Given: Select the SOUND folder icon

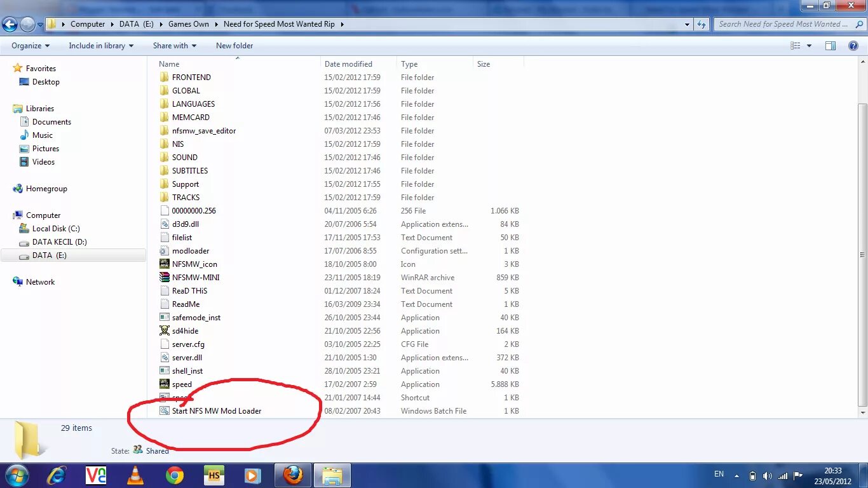Looking at the screenshot, I should [165, 158].
